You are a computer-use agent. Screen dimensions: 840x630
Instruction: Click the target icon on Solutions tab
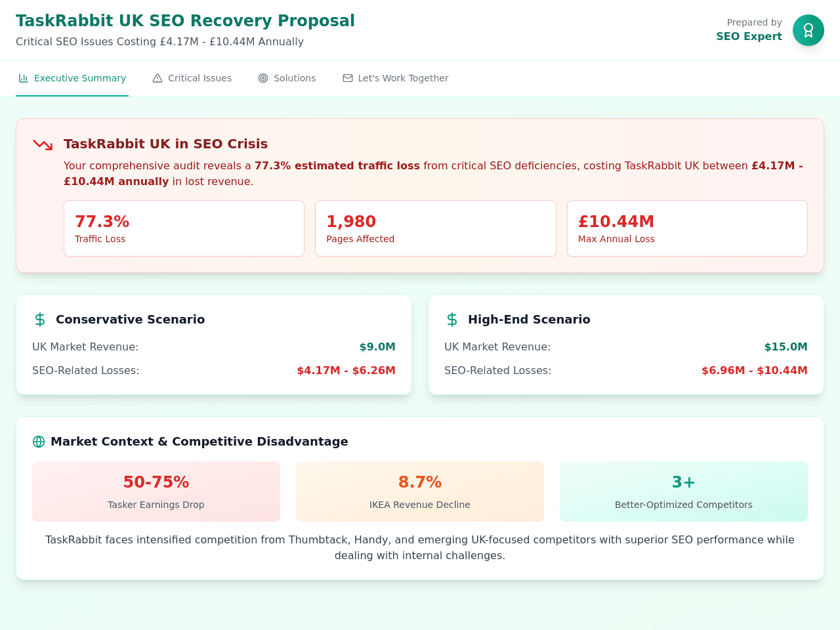[263, 78]
